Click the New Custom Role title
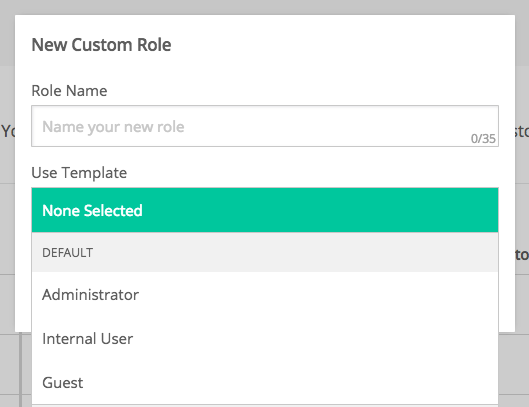Viewport: 529px width, 407px height. (x=101, y=45)
